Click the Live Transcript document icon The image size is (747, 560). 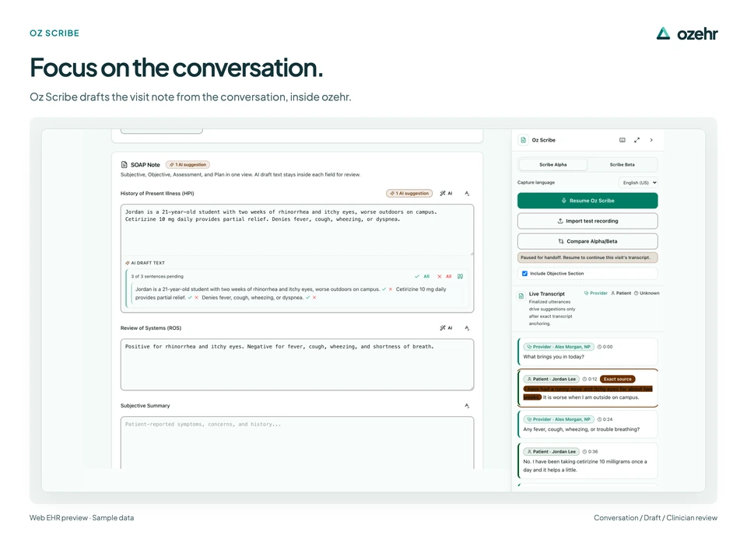pyautogui.click(x=521, y=296)
